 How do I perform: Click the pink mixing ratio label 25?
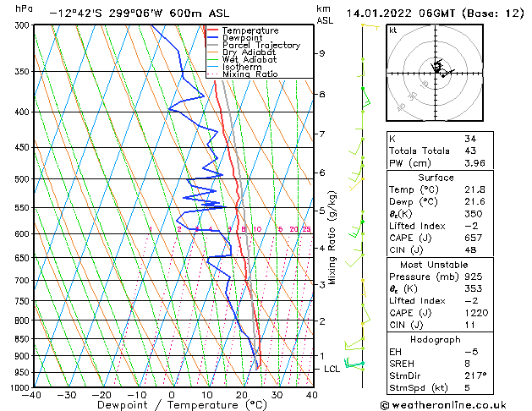[x=307, y=229]
